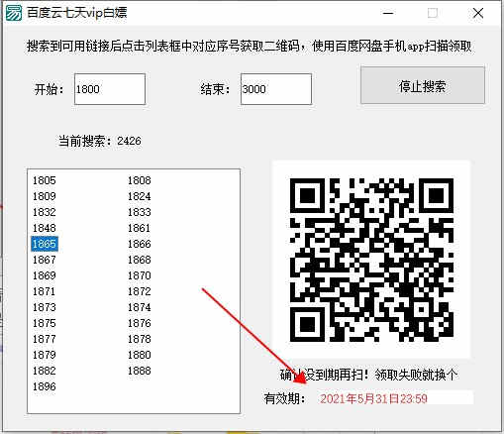Select list item 1872

click(140, 291)
